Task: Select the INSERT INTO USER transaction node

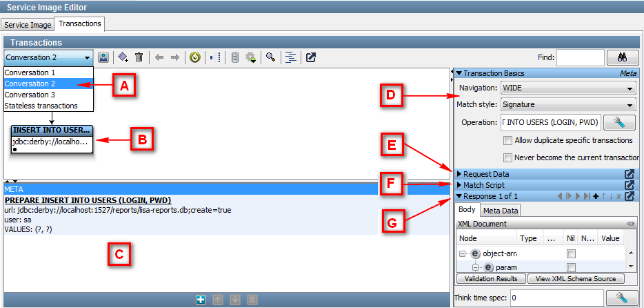Action: (x=52, y=139)
